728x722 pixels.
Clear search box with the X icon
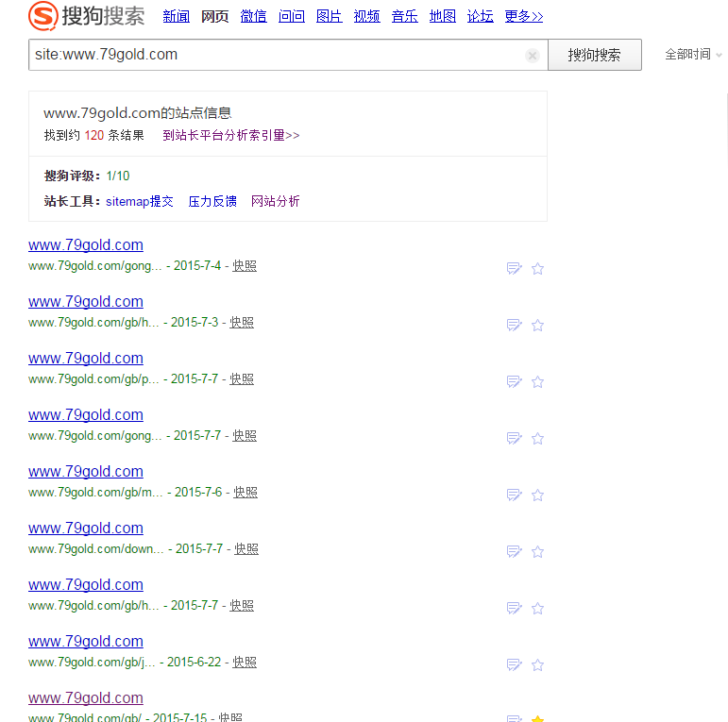point(533,56)
